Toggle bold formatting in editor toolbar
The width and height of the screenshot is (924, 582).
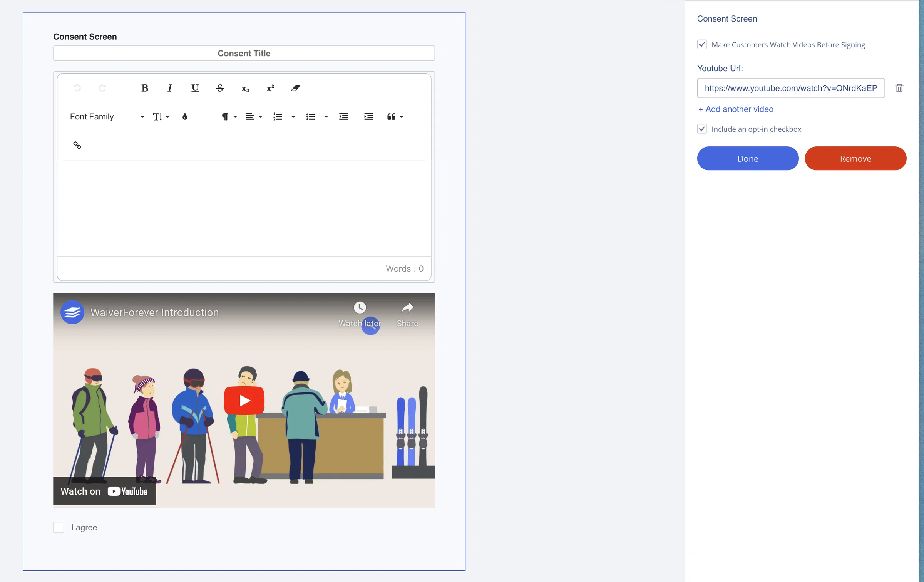[145, 88]
